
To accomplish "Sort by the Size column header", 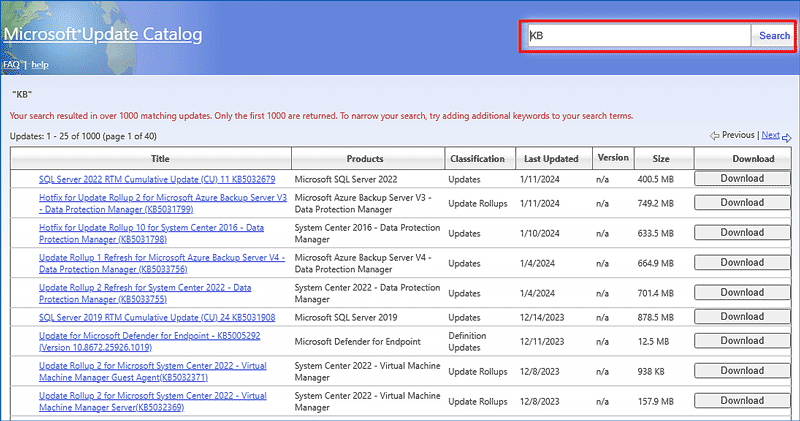I will click(x=661, y=159).
